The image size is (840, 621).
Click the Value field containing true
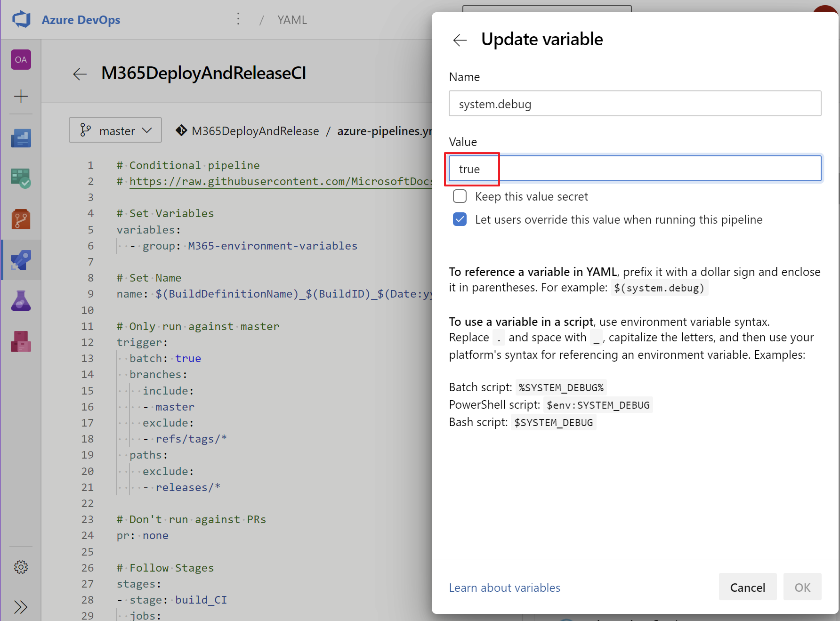[x=635, y=169]
